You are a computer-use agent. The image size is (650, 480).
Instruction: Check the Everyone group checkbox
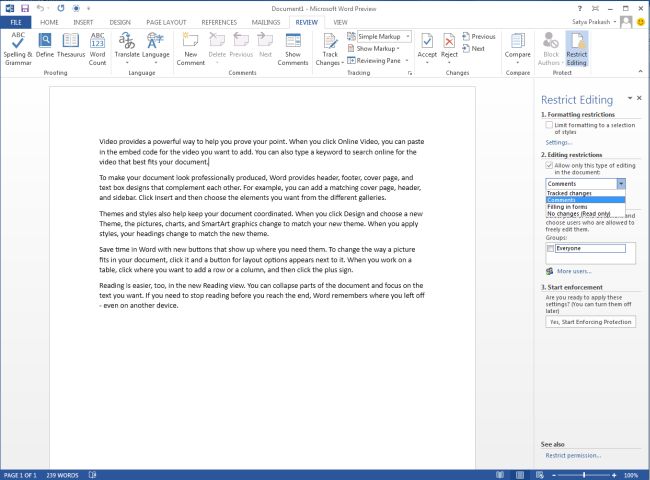pyautogui.click(x=551, y=248)
